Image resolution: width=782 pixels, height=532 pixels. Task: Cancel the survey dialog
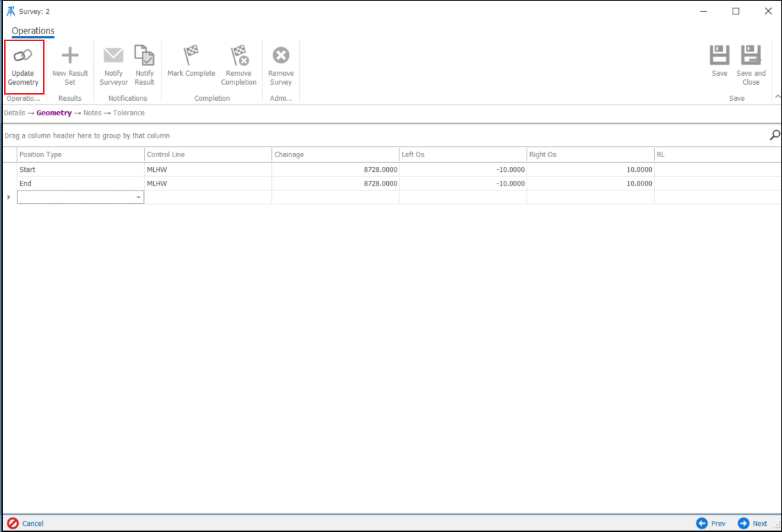tap(26, 524)
